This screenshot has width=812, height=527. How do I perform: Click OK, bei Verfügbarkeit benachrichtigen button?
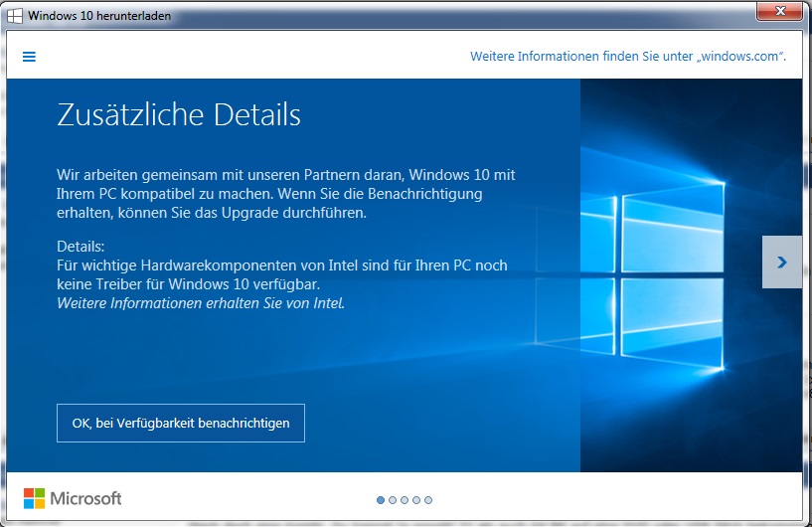(x=181, y=423)
